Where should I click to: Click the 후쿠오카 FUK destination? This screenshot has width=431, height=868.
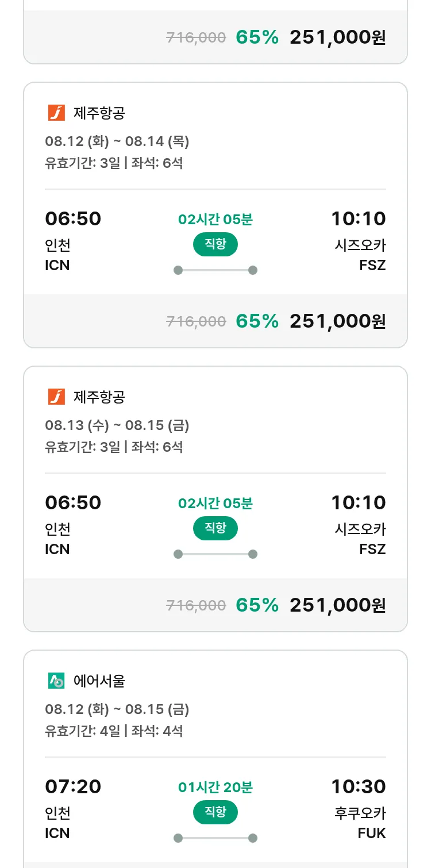pos(360,823)
